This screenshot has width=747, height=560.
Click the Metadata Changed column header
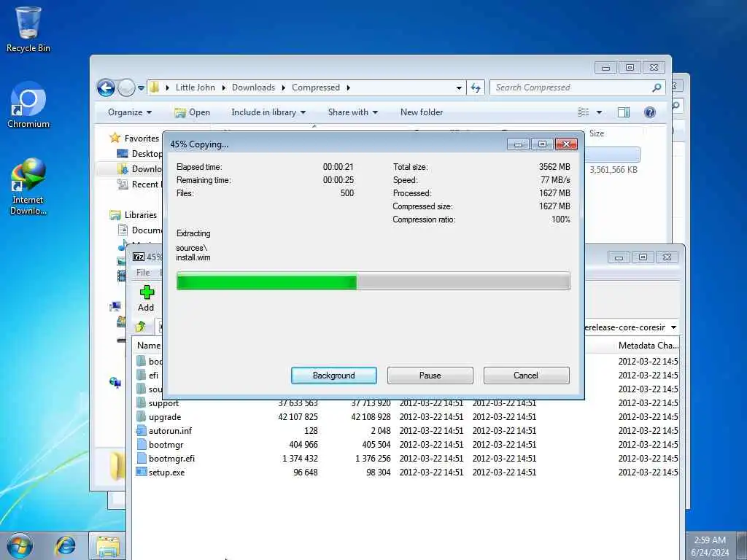tap(648, 345)
